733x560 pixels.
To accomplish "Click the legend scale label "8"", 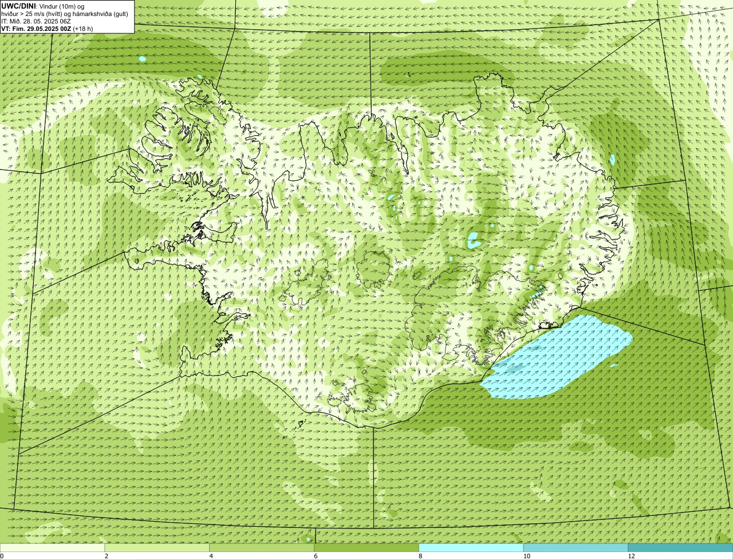I will tap(420, 556).
